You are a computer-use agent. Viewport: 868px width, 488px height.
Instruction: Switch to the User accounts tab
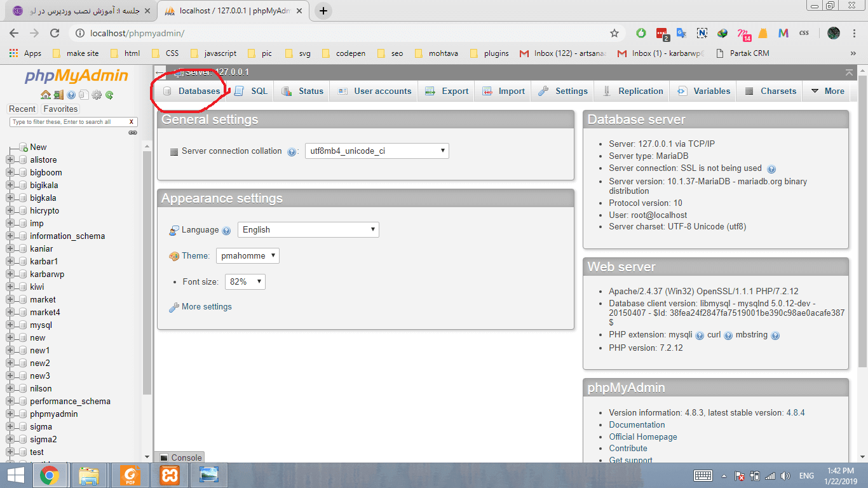pos(374,91)
